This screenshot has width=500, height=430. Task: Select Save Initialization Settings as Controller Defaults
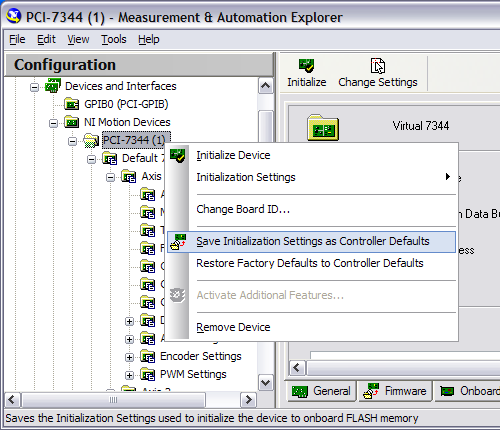coord(311,242)
